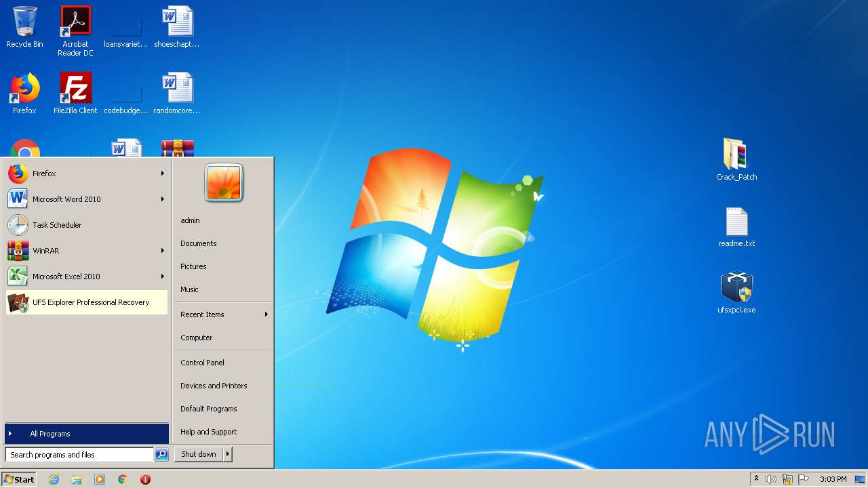Click the Microsoft Excel 2010 icon
868x488 pixels.
18,277
